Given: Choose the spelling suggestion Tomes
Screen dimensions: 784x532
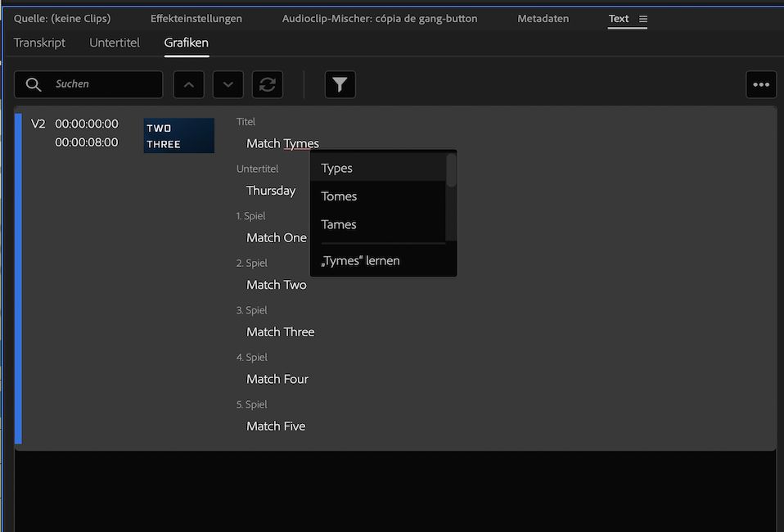Looking at the screenshot, I should [377, 196].
